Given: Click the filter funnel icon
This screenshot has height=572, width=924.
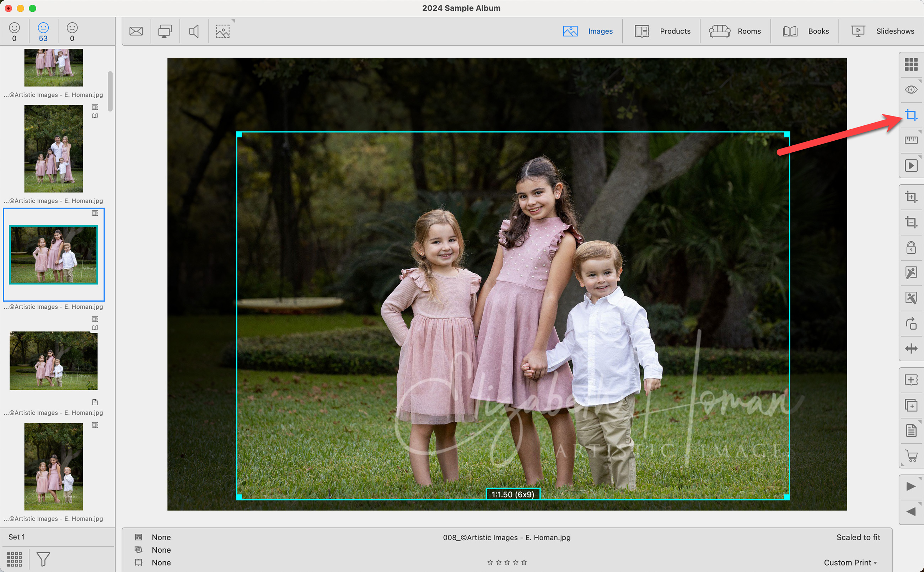Looking at the screenshot, I should (x=43, y=559).
